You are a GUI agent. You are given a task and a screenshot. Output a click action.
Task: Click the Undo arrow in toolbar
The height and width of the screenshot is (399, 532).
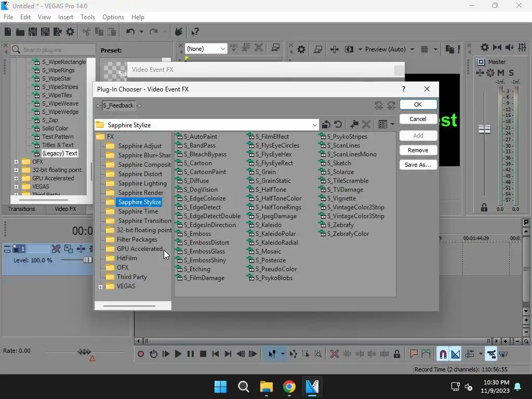tap(130, 32)
